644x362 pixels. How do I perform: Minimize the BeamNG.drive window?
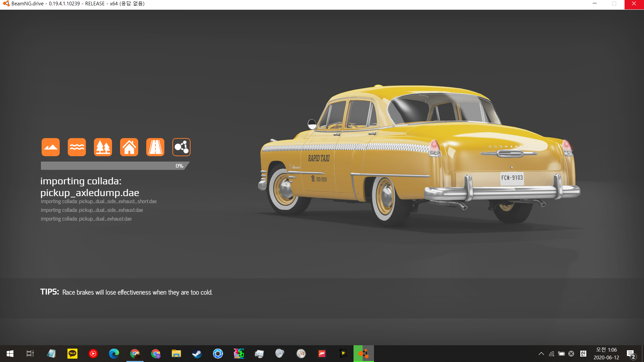point(595,4)
